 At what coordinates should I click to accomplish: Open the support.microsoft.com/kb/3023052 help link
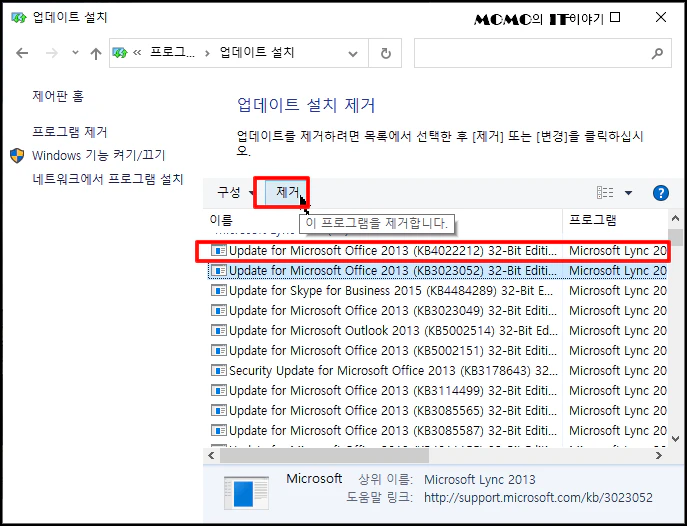tap(538, 498)
